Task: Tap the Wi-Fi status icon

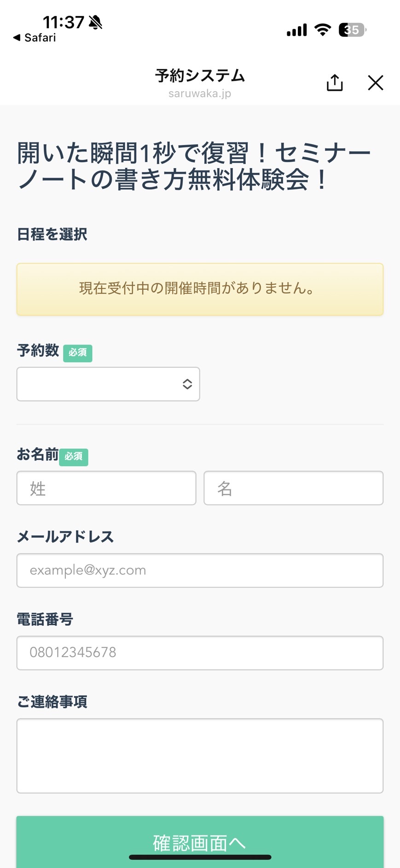Action: coord(323,30)
